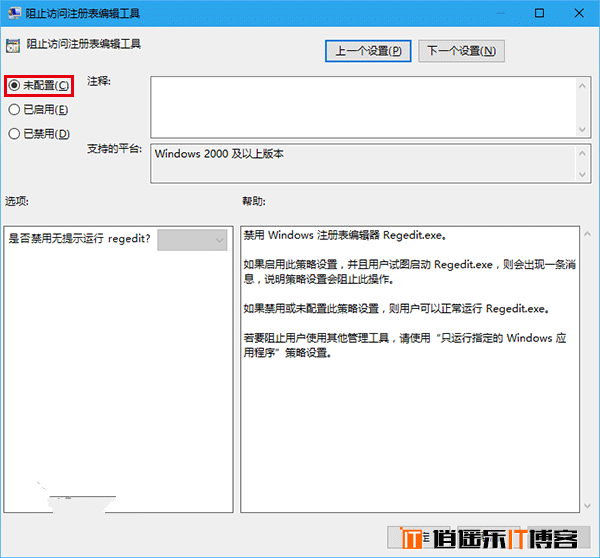Click the comment box scroll down arrow
The height and width of the screenshot is (558, 600).
[582, 129]
